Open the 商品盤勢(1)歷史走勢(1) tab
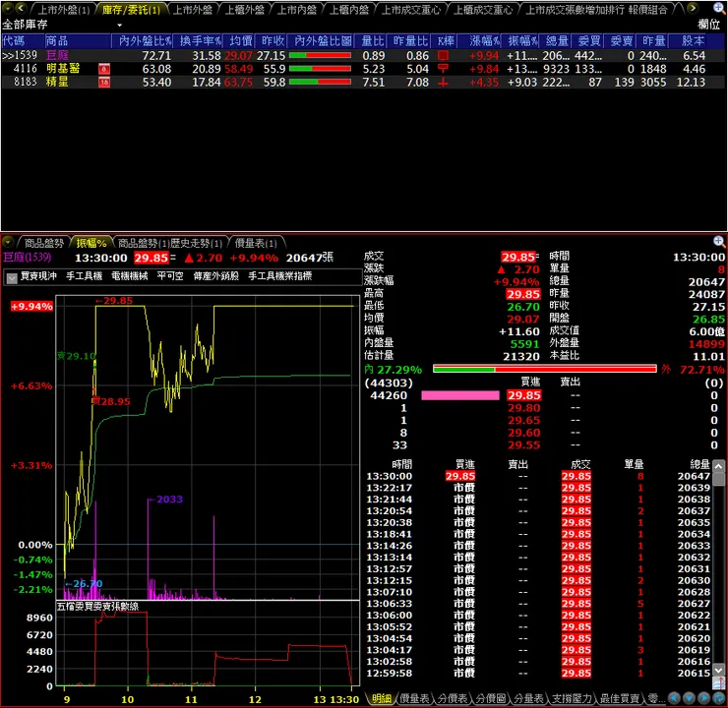Screen dimensions: 728x708 [x=170, y=243]
